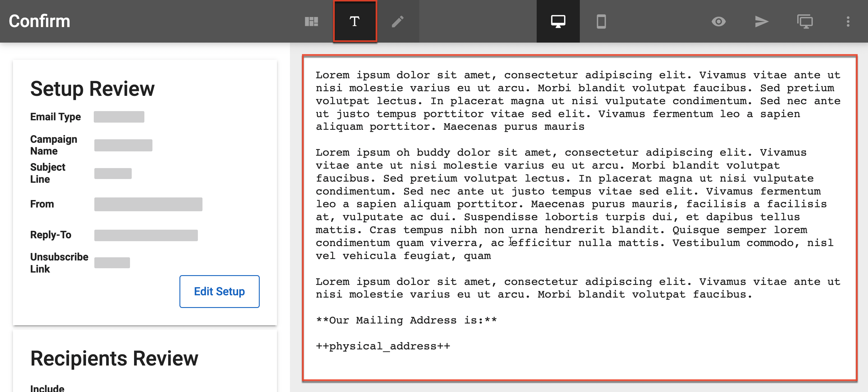The height and width of the screenshot is (392, 868).
Task: Click the Campaign Name value placeholder
Action: pos(123,145)
